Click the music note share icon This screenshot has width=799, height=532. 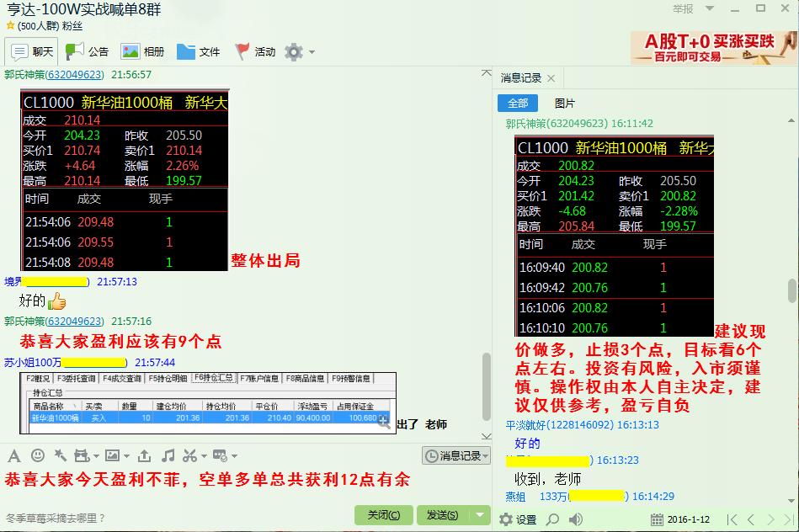coord(168,456)
